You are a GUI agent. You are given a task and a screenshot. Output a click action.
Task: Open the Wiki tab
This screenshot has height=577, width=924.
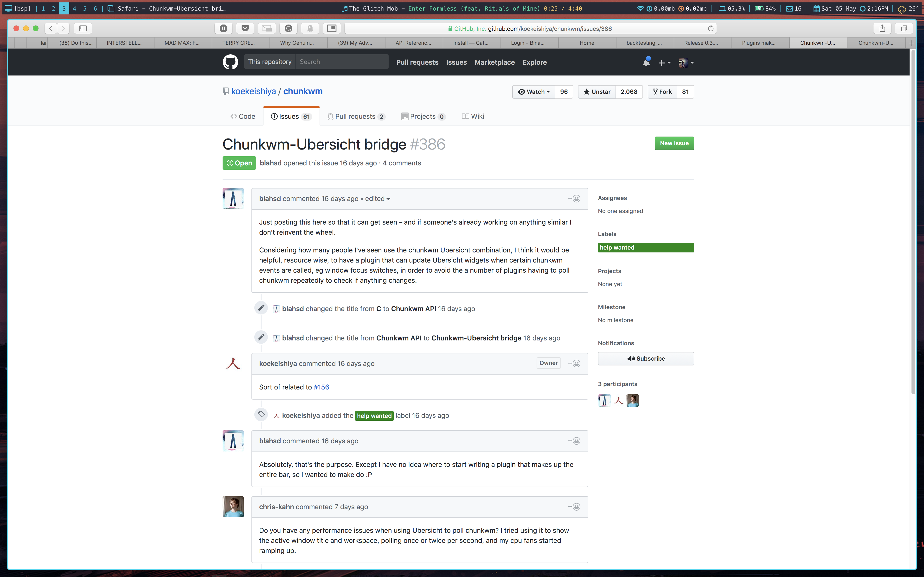pyautogui.click(x=473, y=116)
